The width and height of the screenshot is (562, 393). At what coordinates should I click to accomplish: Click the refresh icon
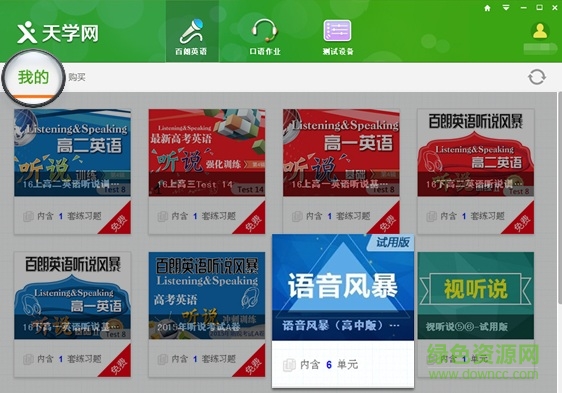537,77
